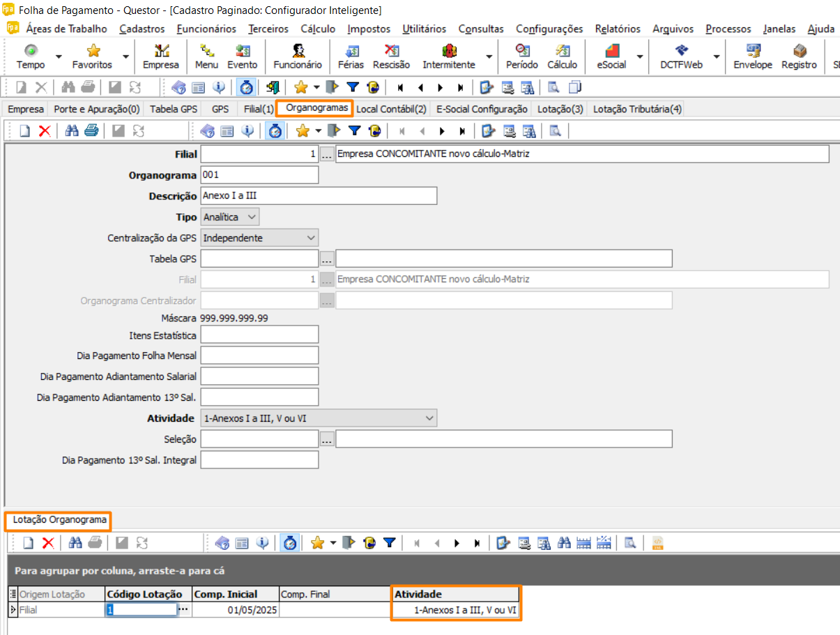This screenshot has width=840, height=635.
Task: Expand the DCTFWeb dropdown arrow
Action: tap(716, 56)
